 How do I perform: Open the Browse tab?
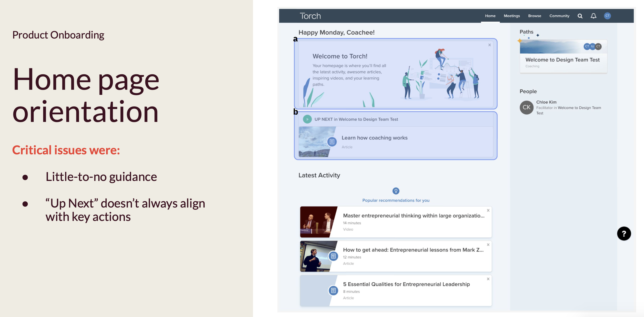[x=534, y=16]
